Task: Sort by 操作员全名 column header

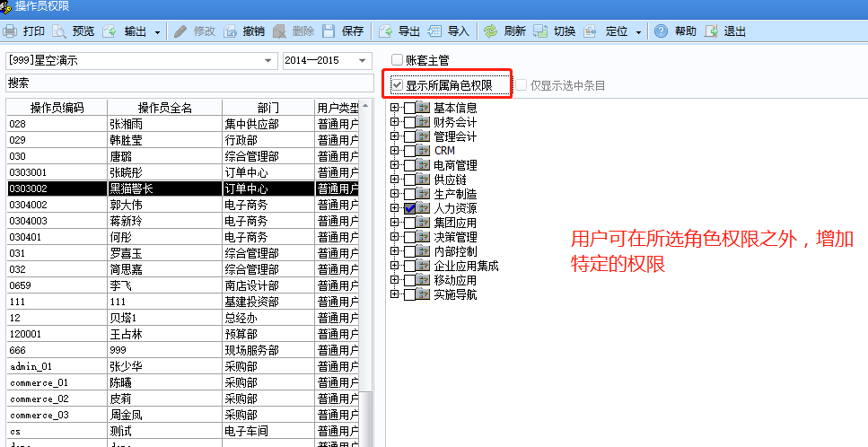Action: pyautogui.click(x=164, y=108)
